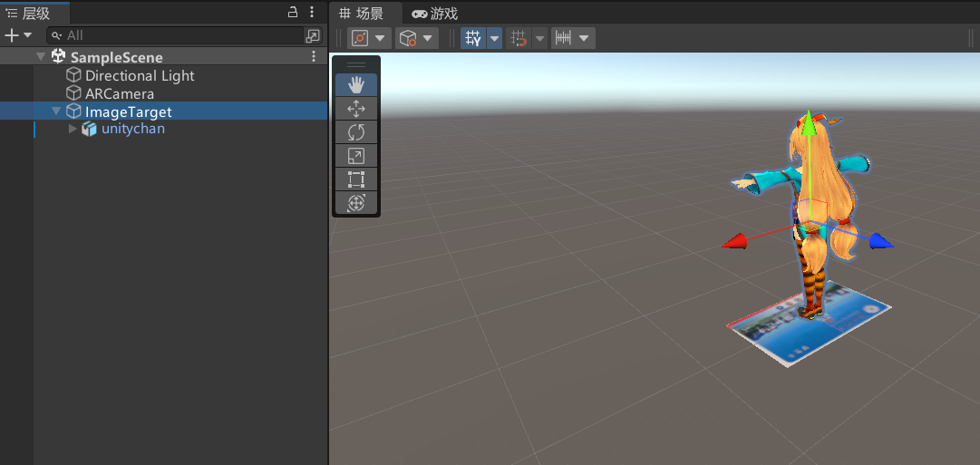Open snap increment settings dropdown
The width and height of the screenshot is (980, 465).
click(584, 38)
